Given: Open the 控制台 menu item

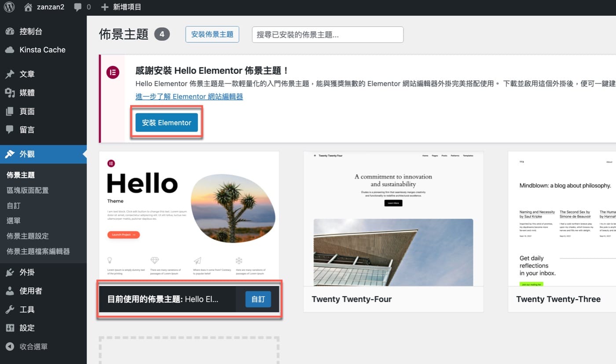Looking at the screenshot, I should pos(43,32).
